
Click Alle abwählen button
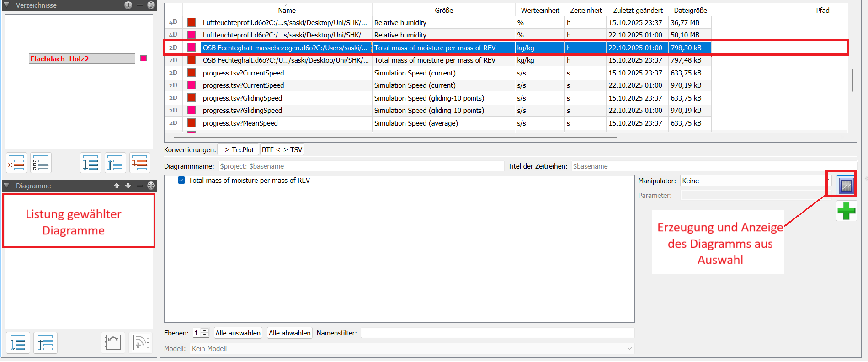click(290, 333)
